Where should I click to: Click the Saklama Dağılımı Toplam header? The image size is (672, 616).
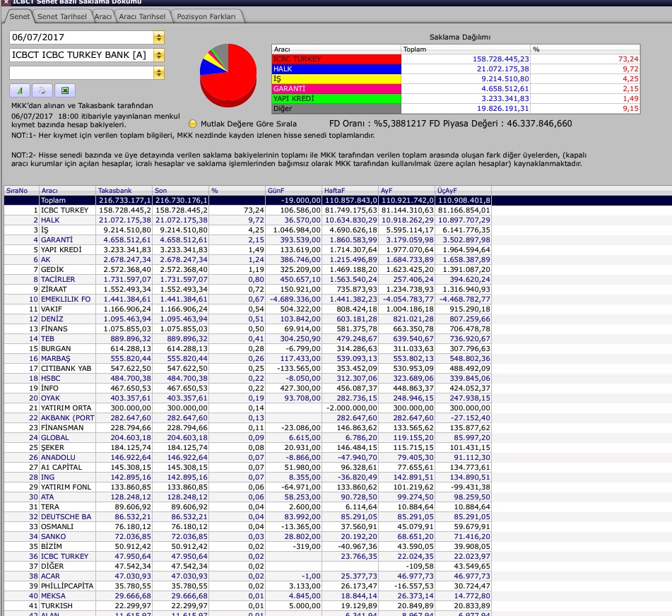466,49
